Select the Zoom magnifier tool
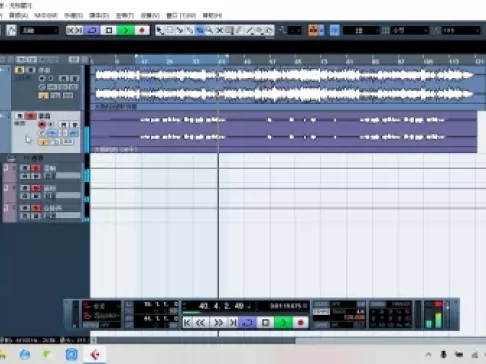486x364 pixels. pos(210,30)
